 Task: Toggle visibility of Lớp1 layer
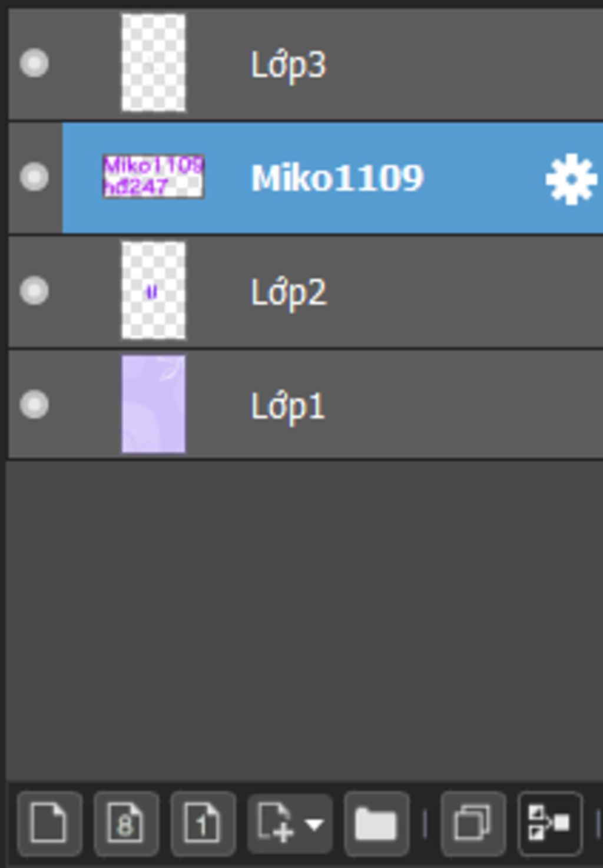coord(34,404)
